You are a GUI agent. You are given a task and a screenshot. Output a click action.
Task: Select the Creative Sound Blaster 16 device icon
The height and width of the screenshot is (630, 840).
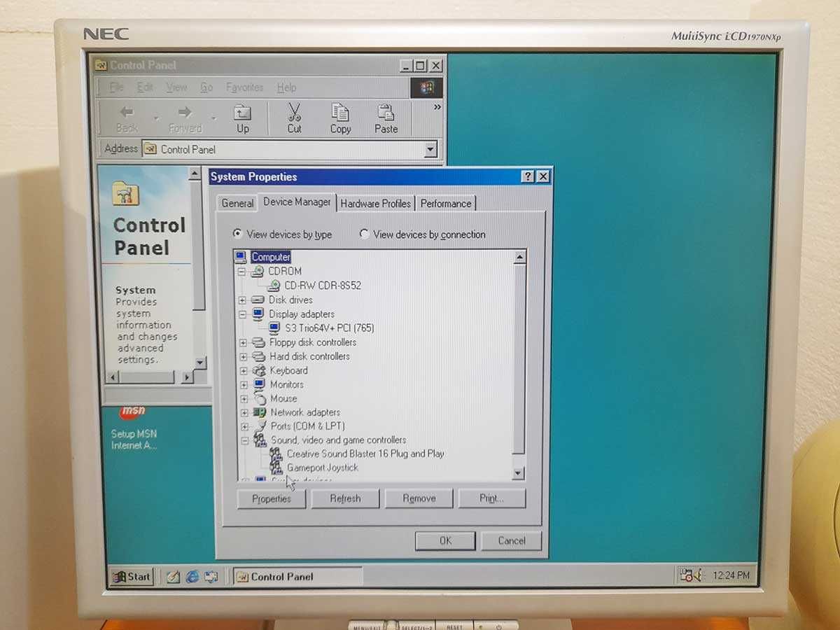click(x=276, y=454)
